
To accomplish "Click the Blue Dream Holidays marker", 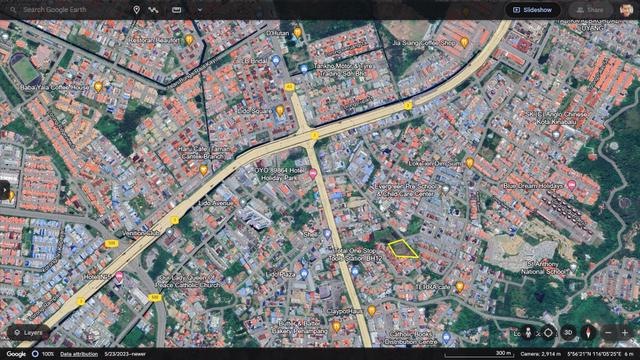I will [571, 186].
